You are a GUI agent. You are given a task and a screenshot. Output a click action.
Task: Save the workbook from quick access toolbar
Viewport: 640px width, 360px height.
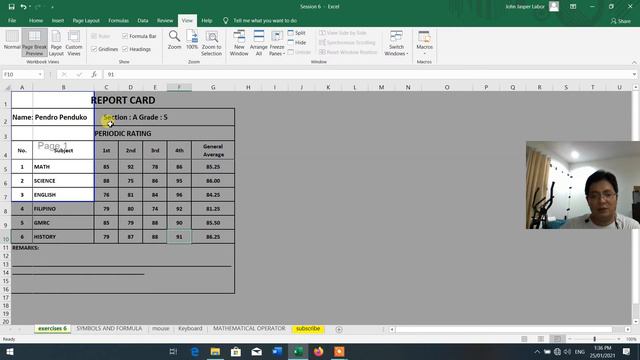click(x=11, y=7)
